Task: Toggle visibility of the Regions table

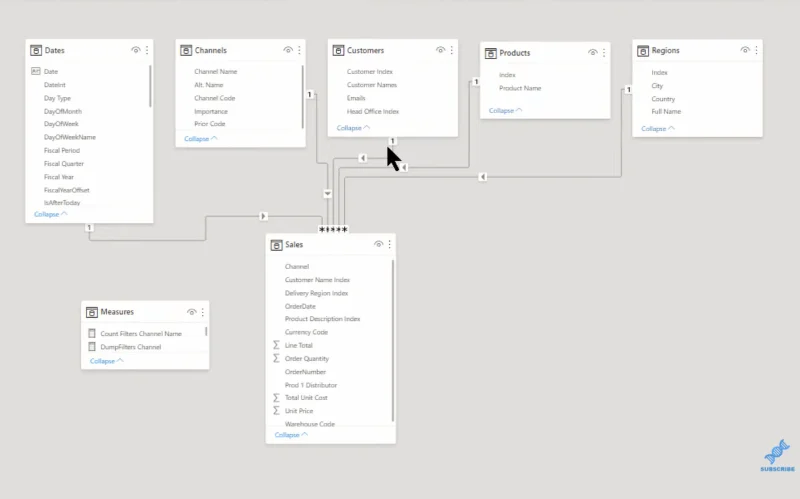Action: 745,50
